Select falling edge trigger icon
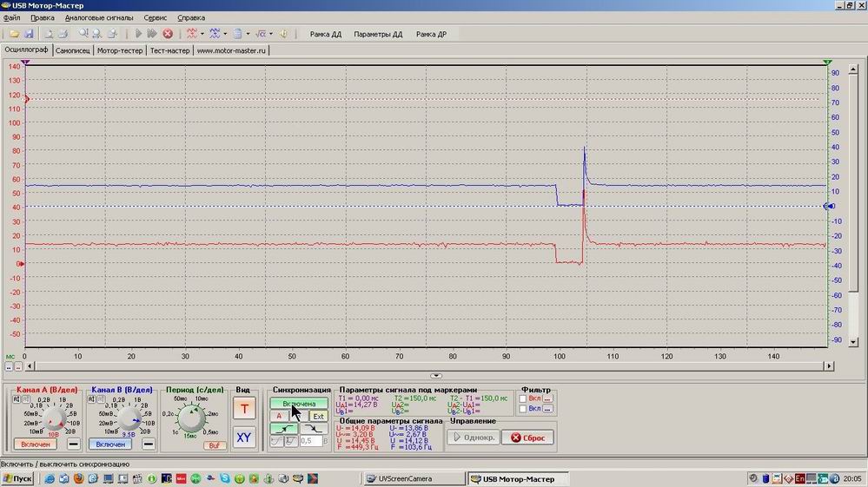 click(x=314, y=429)
